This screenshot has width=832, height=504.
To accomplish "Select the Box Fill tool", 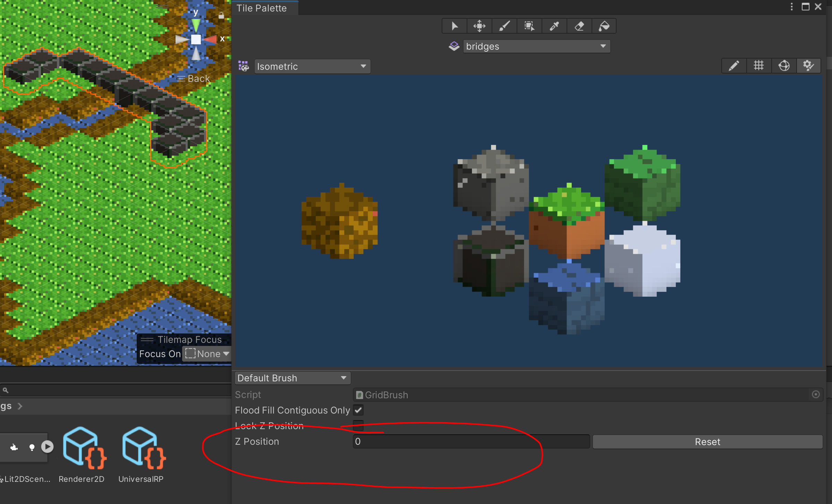I will pyautogui.click(x=529, y=26).
